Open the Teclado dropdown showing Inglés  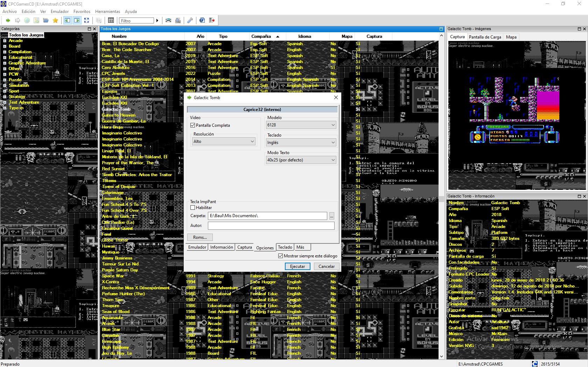coord(301,142)
